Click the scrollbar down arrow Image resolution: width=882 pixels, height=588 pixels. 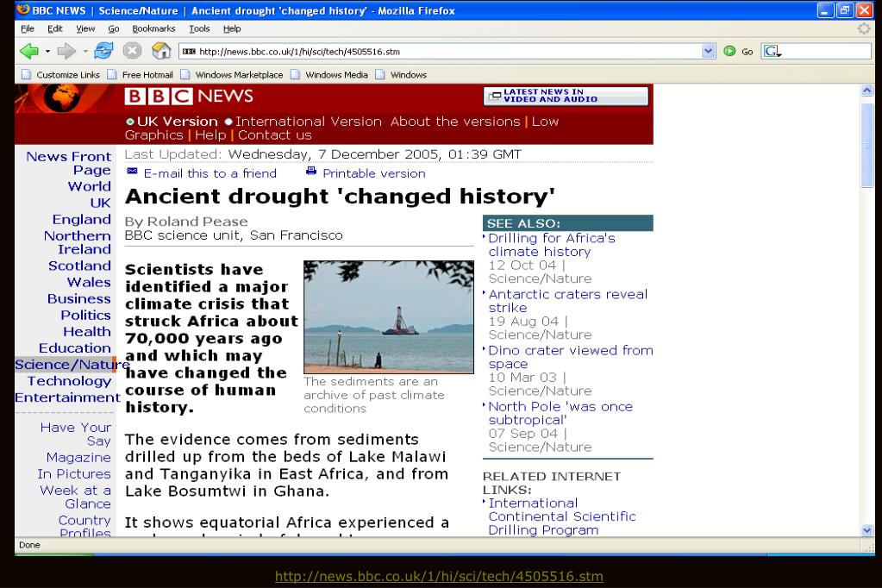(x=866, y=530)
